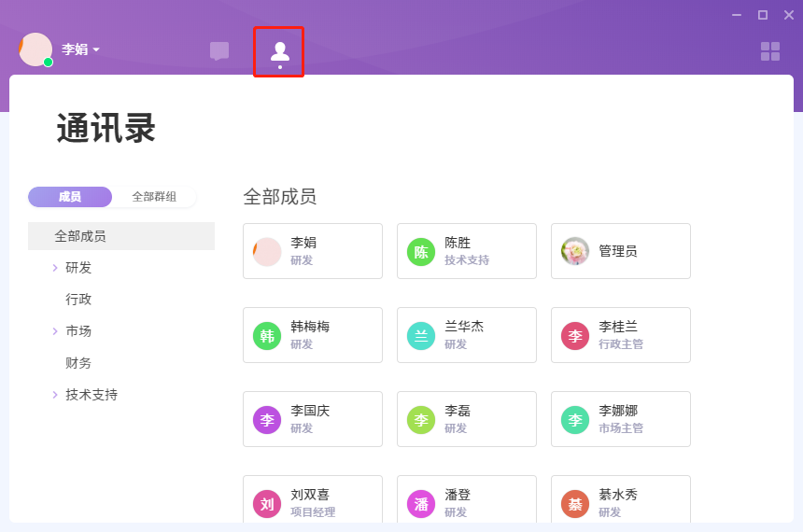803x532 pixels.
Task: Click the purple 李 avatar for 李国庆
Action: click(x=267, y=420)
